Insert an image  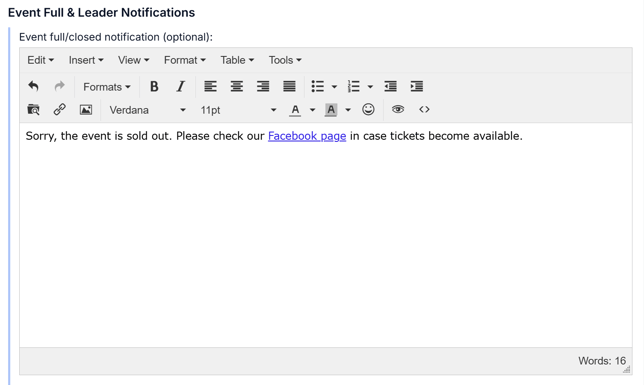tap(86, 110)
